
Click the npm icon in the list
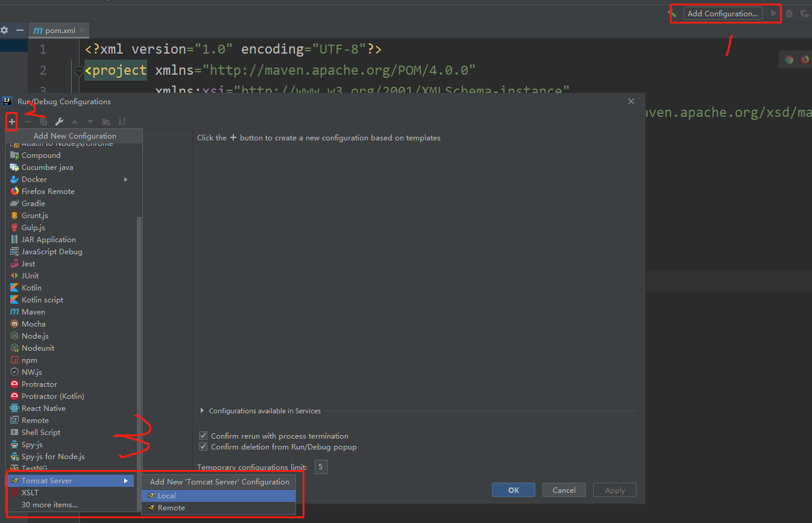[14, 360]
